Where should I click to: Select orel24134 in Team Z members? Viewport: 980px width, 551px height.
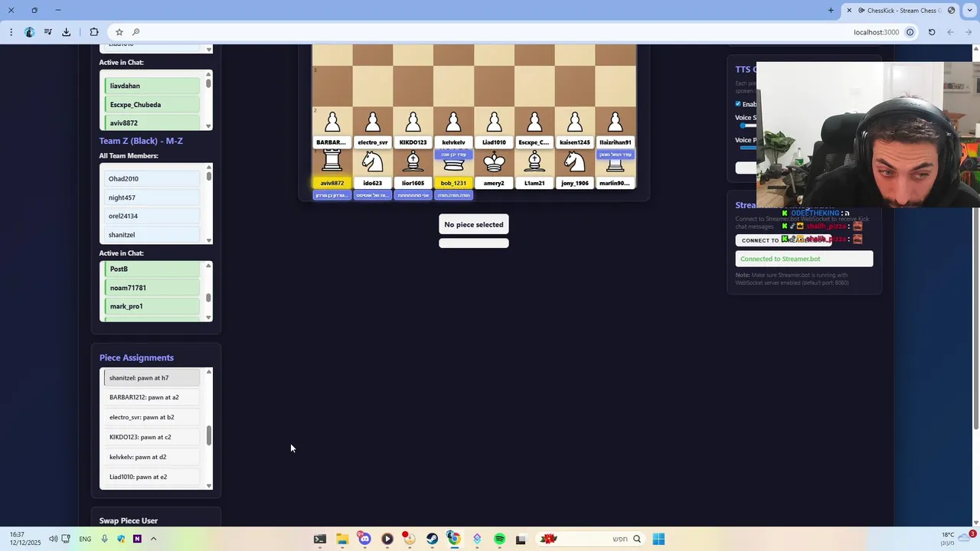coord(152,216)
